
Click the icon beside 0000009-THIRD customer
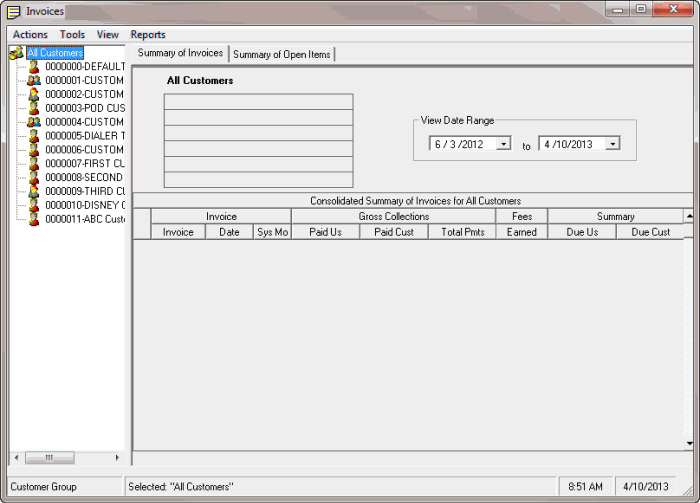point(34,191)
